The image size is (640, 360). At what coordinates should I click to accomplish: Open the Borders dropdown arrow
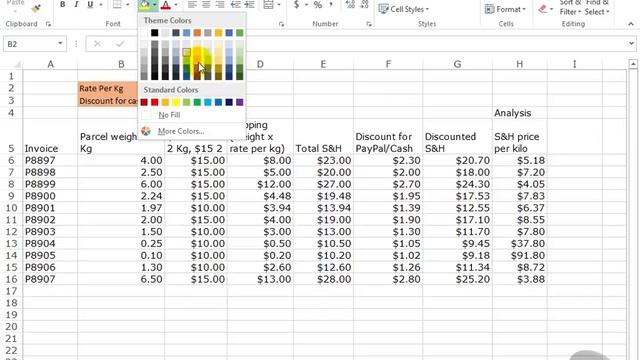tap(128, 5)
